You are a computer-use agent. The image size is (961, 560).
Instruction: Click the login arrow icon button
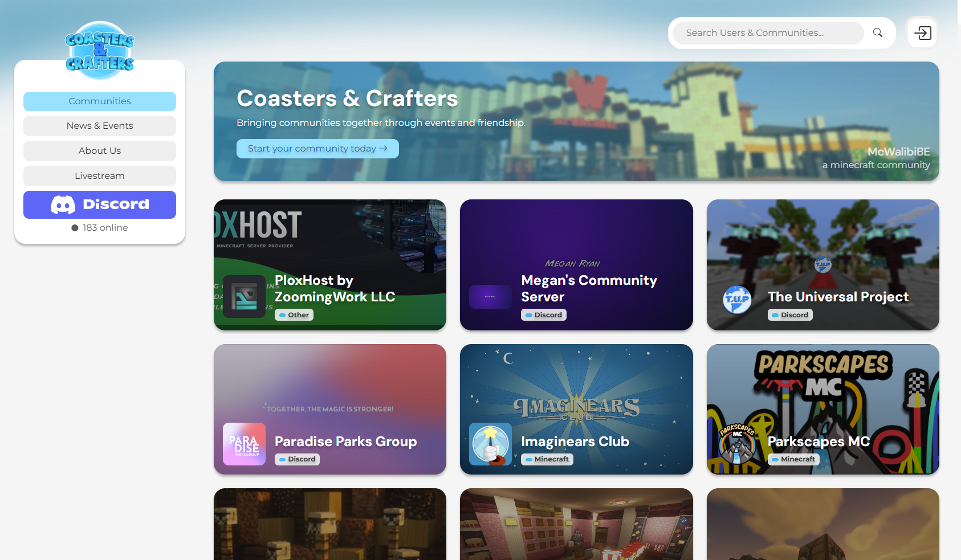click(x=923, y=33)
